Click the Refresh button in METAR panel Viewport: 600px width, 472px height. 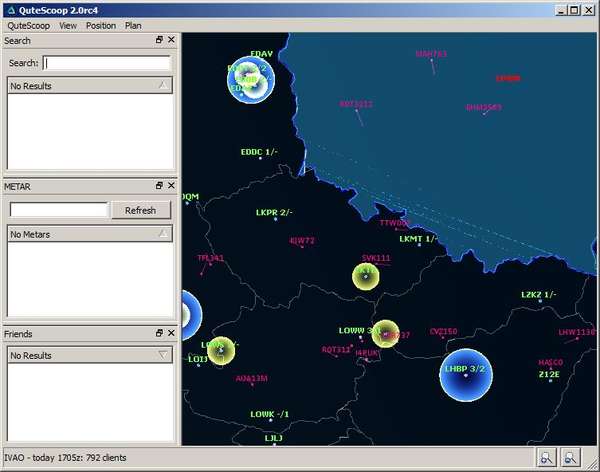pyautogui.click(x=141, y=211)
